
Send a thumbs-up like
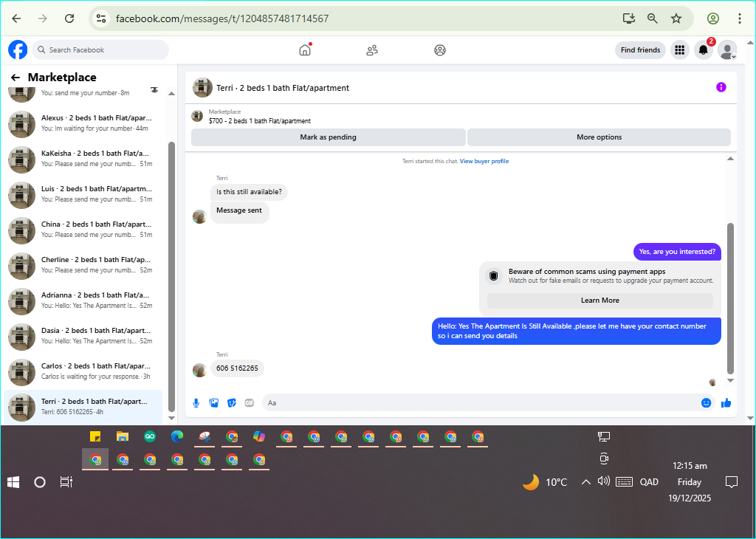point(726,403)
